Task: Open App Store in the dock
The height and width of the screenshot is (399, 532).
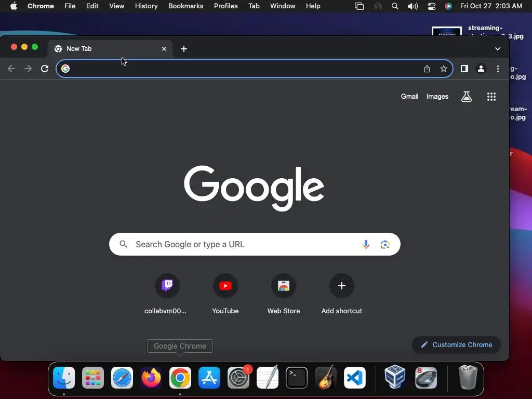Action: pos(209,378)
